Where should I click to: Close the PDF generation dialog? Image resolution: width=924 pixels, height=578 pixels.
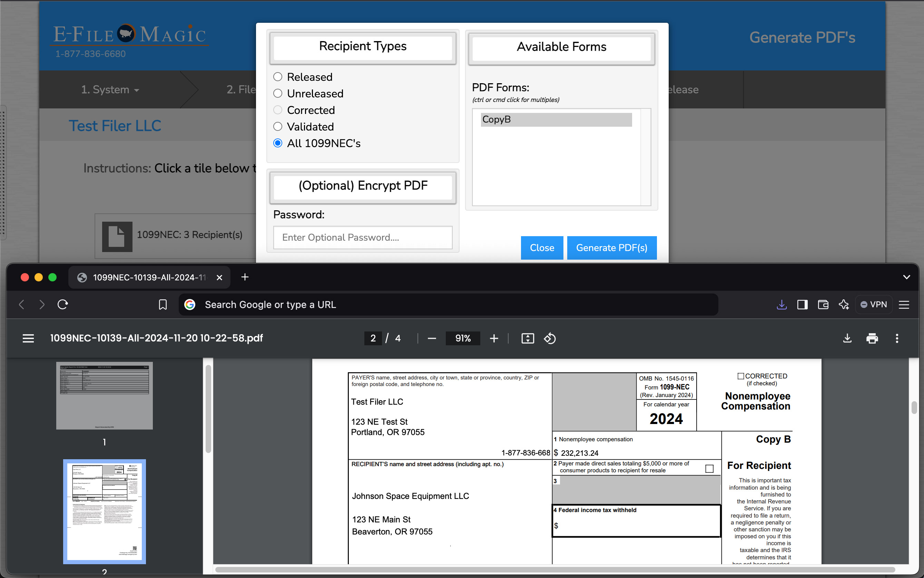pos(542,248)
